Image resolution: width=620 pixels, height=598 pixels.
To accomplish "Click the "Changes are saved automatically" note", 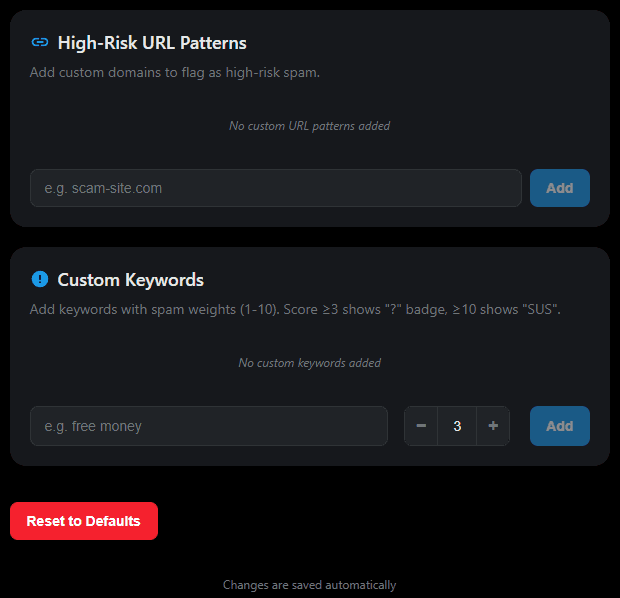I will (309, 585).
